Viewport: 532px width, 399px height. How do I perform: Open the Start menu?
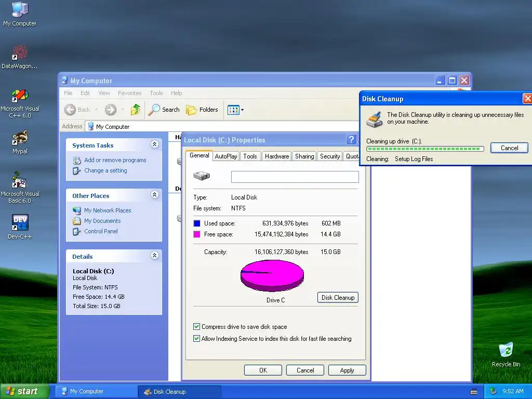coord(24,392)
